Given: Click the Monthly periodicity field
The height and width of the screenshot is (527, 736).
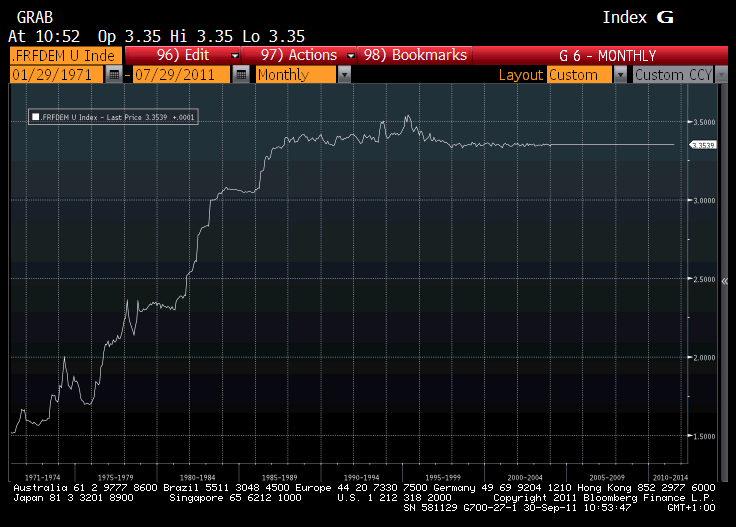Looking at the screenshot, I should 296,75.
